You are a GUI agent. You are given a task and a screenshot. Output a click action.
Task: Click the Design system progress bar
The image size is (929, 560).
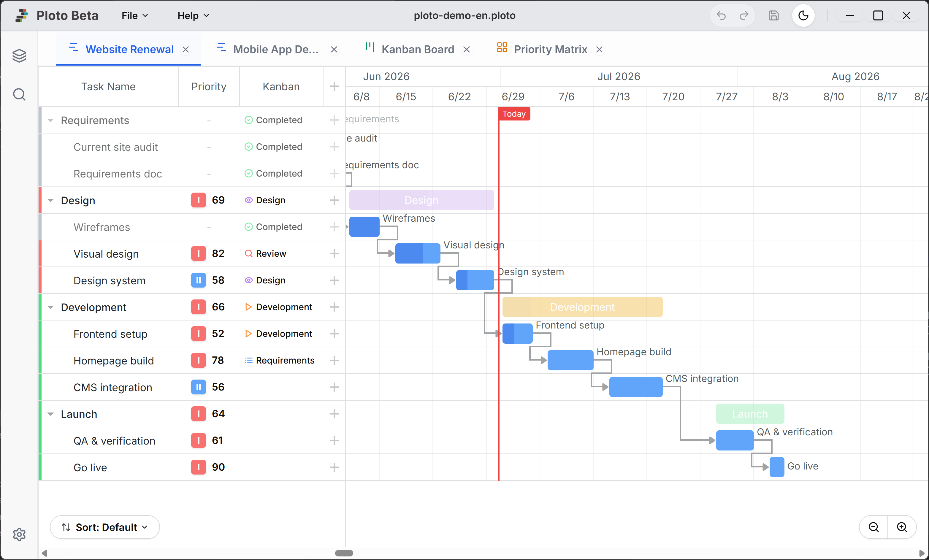[x=475, y=280]
